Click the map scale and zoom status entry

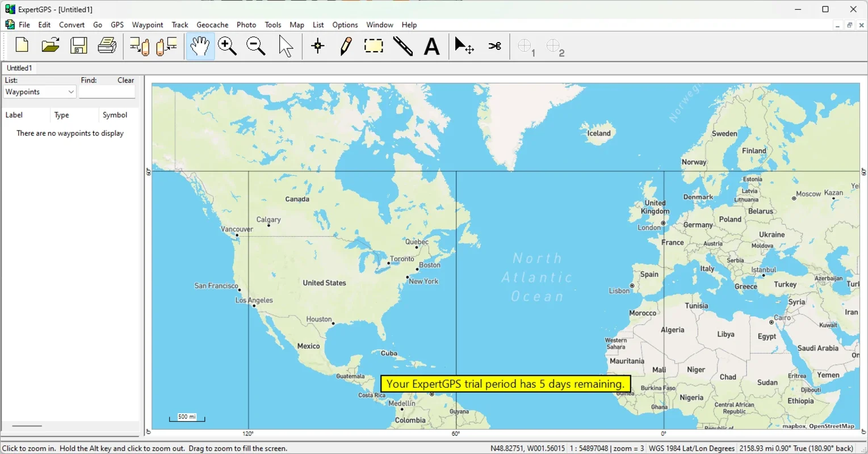(x=607, y=448)
